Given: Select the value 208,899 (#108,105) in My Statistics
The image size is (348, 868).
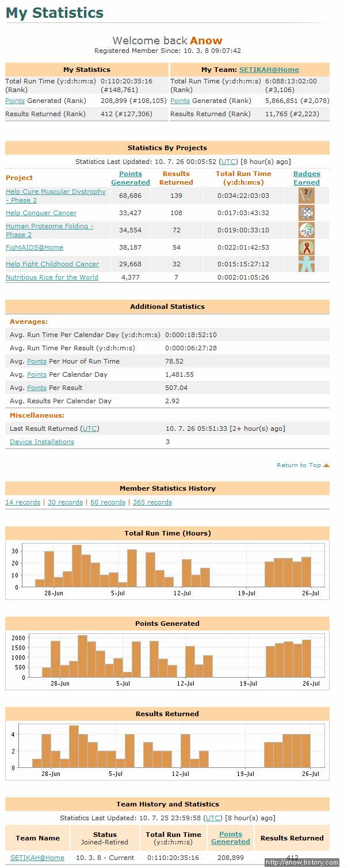Looking at the screenshot, I should 134,101.
